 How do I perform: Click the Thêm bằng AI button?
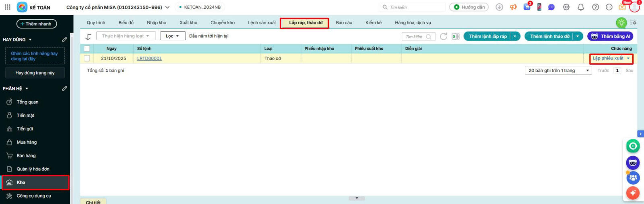point(610,37)
